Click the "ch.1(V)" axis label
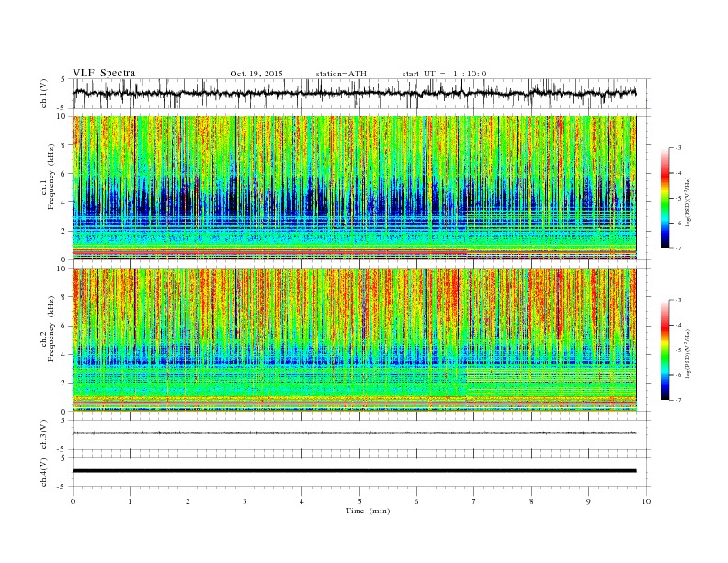 (44, 94)
